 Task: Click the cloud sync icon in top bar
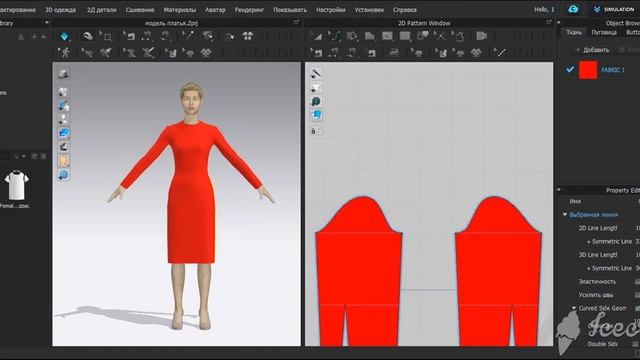click(x=573, y=9)
